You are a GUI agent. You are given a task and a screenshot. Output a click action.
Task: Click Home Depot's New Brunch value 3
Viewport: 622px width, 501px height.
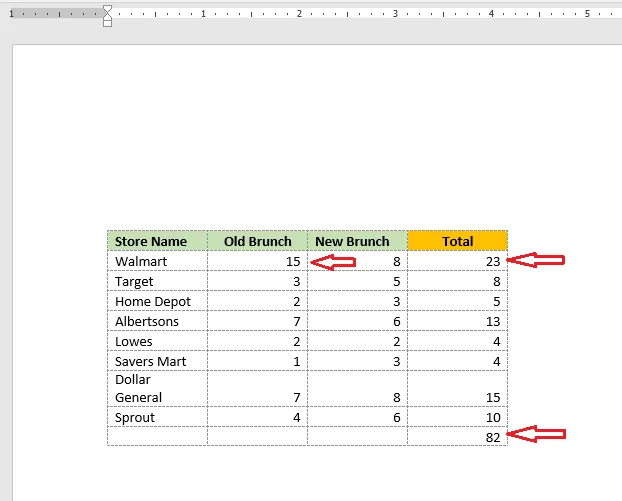coord(397,301)
